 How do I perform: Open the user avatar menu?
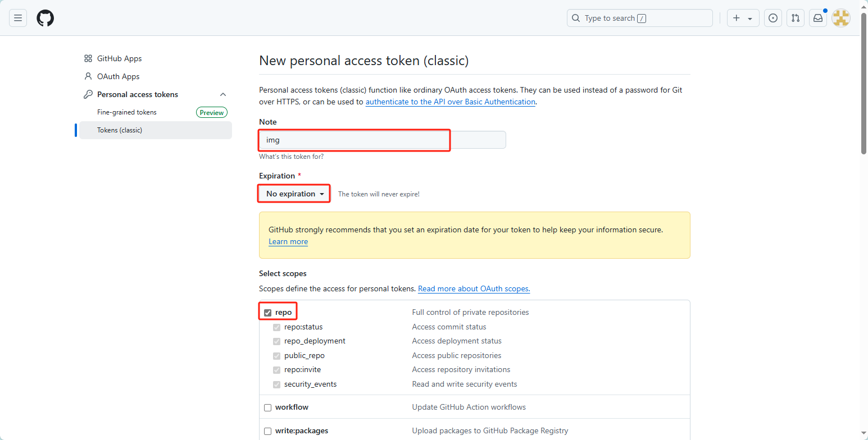841,18
